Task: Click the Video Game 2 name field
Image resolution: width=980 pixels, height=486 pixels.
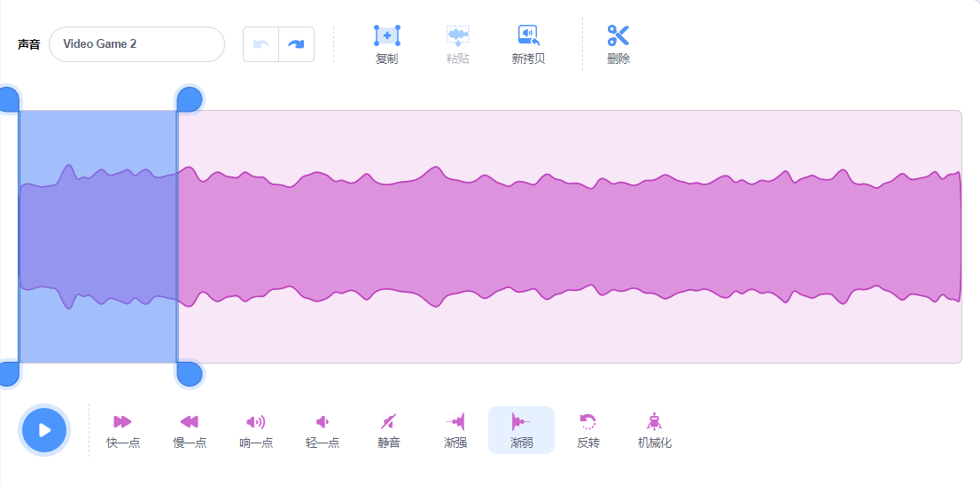Action: (x=136, y=44)
